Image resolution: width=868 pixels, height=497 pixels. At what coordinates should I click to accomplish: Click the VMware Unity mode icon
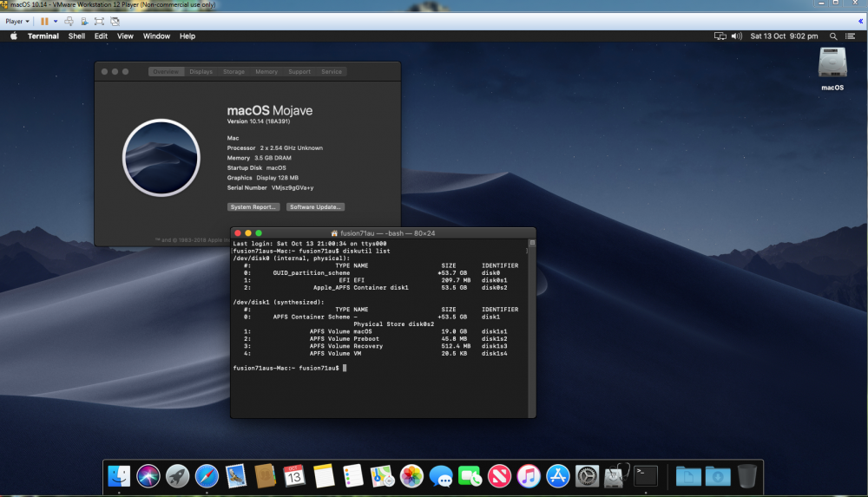coord(115,21)
